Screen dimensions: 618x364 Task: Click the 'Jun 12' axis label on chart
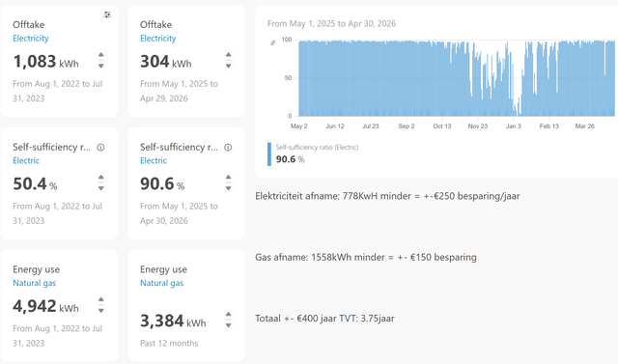click(x=335, y=126)
